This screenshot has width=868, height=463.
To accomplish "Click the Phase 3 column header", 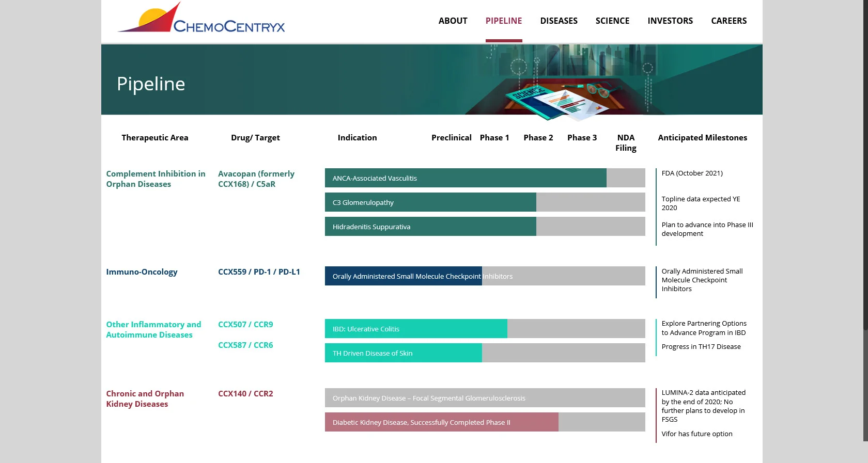I will pos(582,138).
